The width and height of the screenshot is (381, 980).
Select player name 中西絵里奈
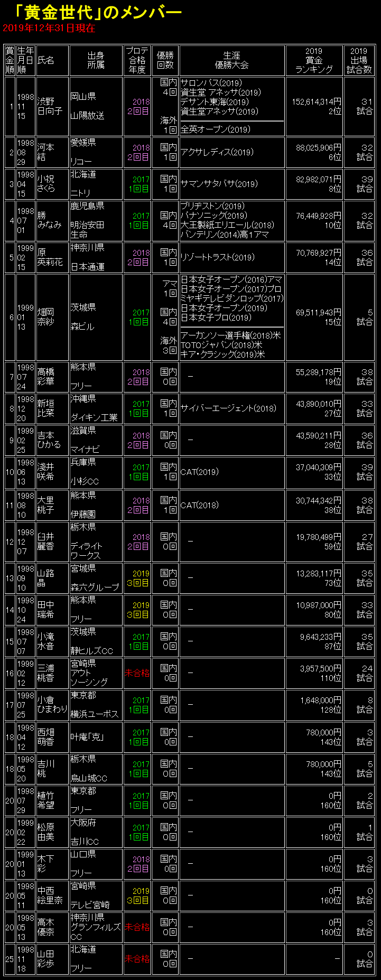click(50, 895)
